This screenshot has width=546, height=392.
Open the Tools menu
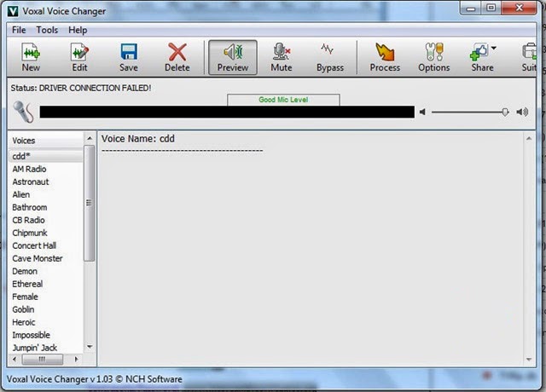tap(47, 30)
